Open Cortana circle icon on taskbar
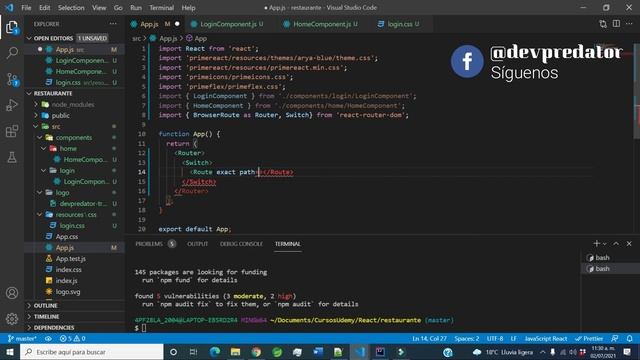The width and height of the screenshot is (640, 360). (x=173, y=352)
